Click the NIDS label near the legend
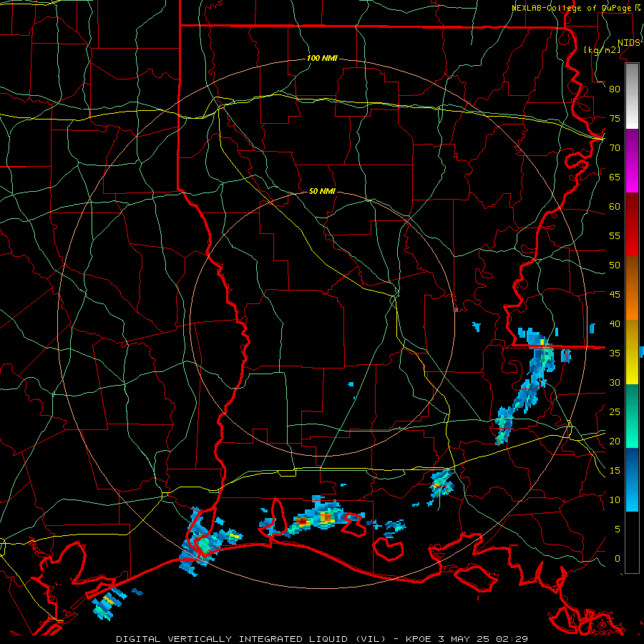Image resolution: width=644 pixels, height=644 pixels. pyautogui.click(x=628, y=43)
